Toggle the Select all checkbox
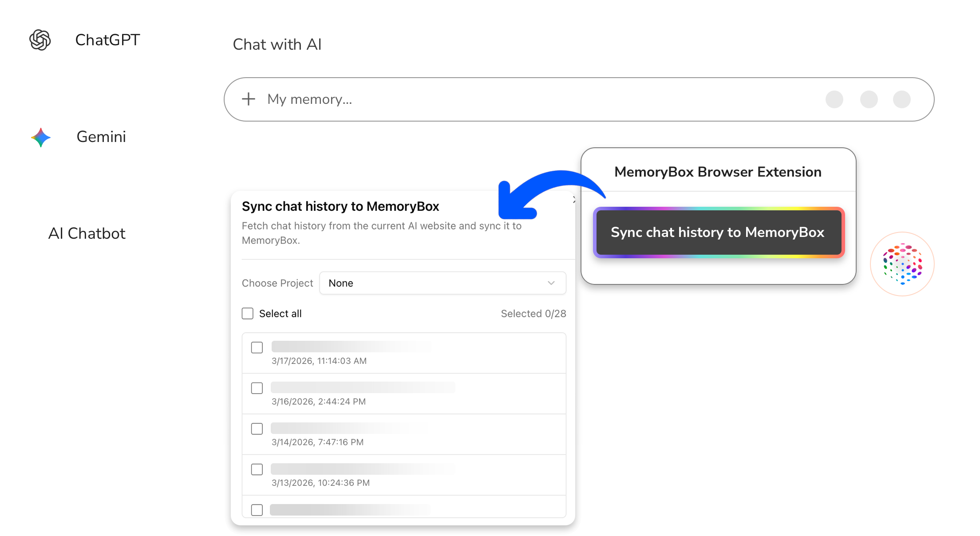 click(247, 313)
